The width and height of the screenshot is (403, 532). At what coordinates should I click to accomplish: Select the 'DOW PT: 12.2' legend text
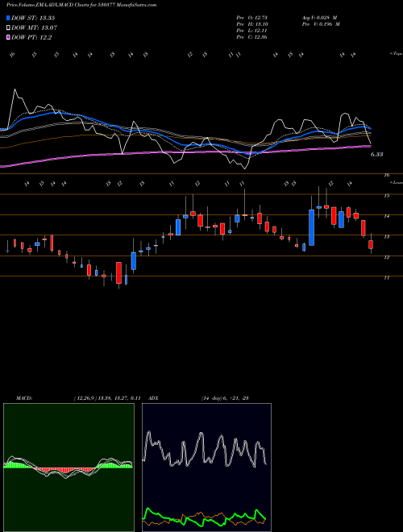point(31,38)
